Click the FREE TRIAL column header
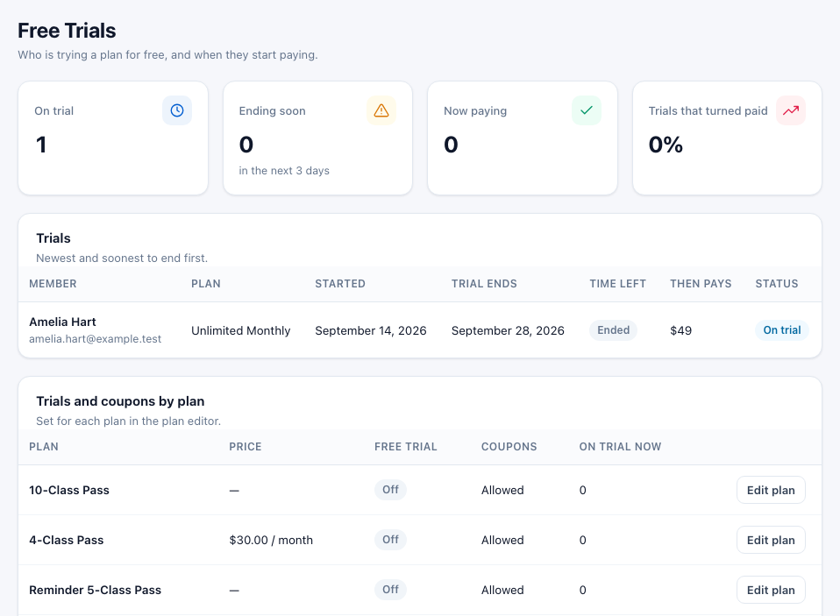Image resolution: width=840 pixels, height=616 pixels. click(406, 446)
